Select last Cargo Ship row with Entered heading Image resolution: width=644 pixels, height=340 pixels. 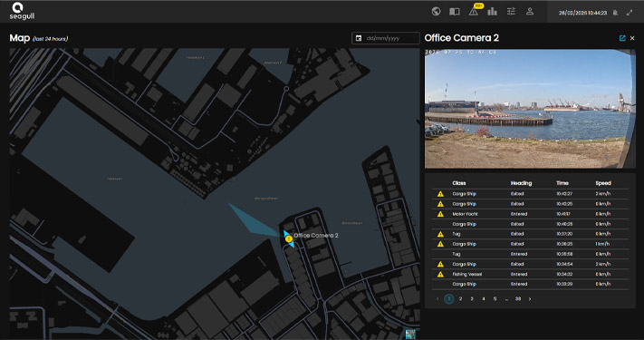(x=530, y=284)
